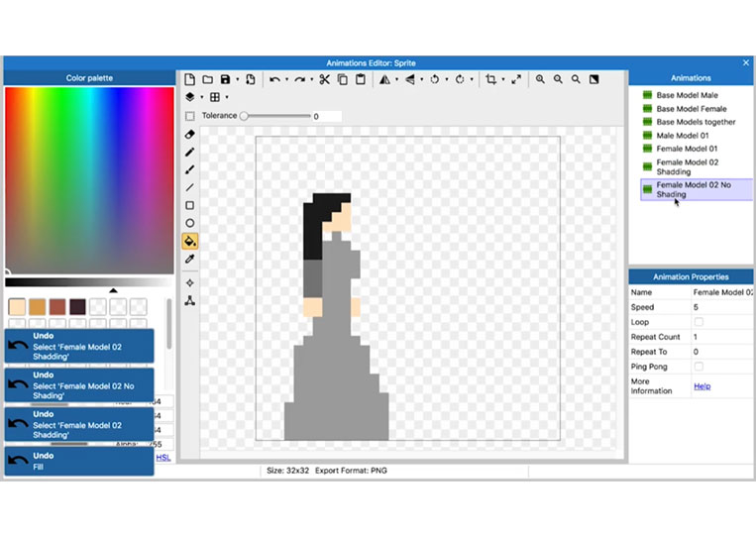
Task: Open the rotate clockwise dropdown arrow
Action: click(x=472, y=79)
